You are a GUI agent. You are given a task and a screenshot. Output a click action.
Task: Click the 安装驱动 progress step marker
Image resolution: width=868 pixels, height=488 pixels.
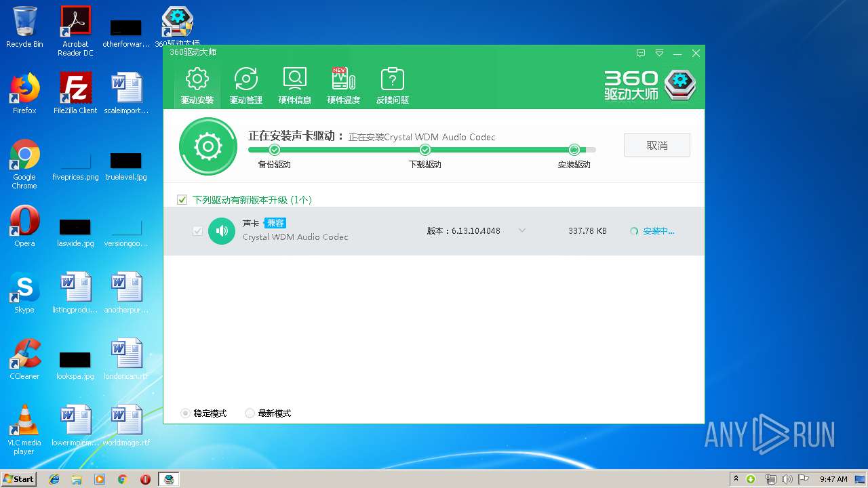tap(574, 150)
